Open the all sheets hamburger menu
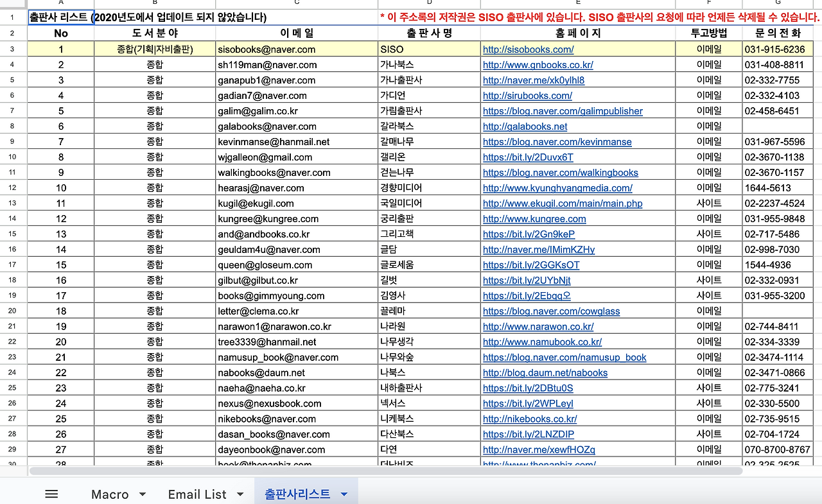This screenshot has width=822, height=504. coord(51,494)
